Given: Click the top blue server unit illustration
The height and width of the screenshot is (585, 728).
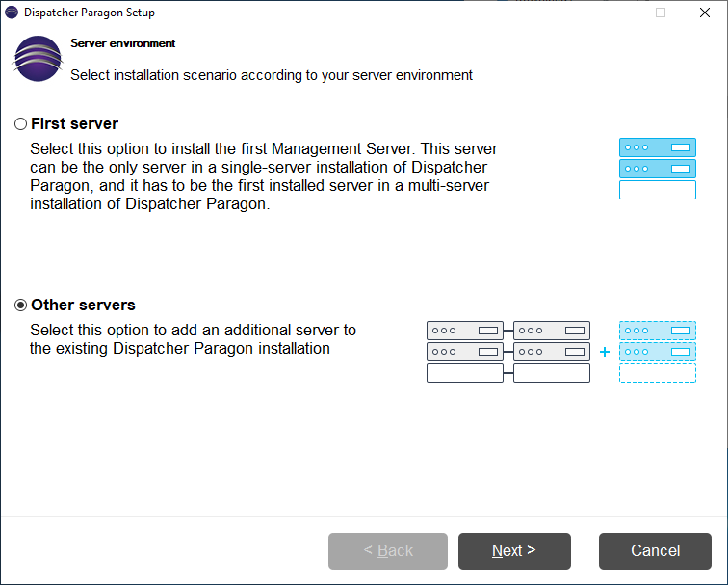Looking at the screenshot, I should click(x=657, y=147).
